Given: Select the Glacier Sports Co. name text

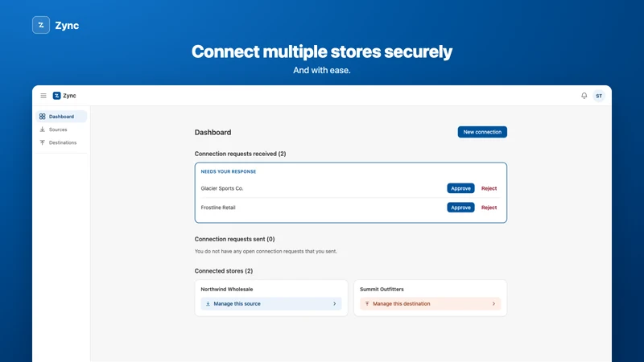Looking at the screenshot, I should (222, 188).
